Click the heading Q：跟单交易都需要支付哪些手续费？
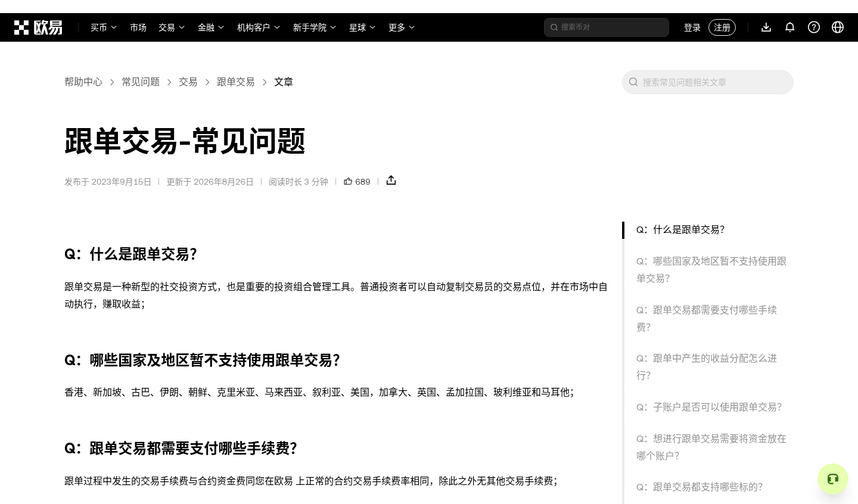858x504 pixels. pos(181,449)
